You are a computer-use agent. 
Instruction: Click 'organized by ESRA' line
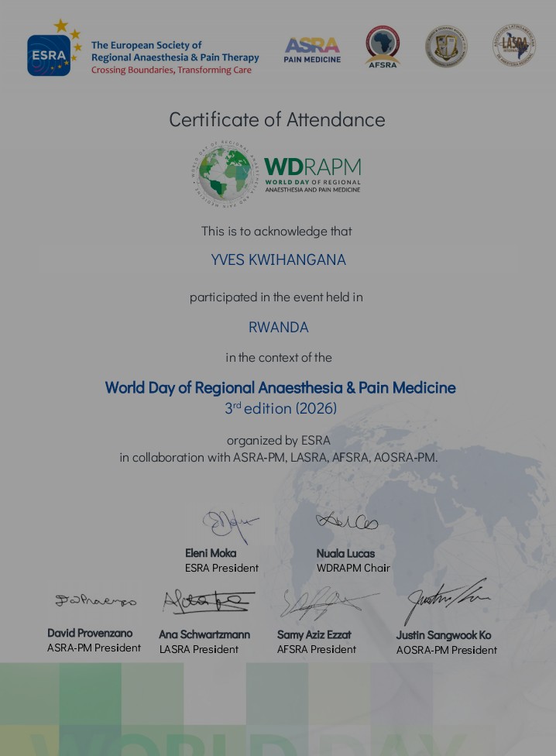point(279,441)
